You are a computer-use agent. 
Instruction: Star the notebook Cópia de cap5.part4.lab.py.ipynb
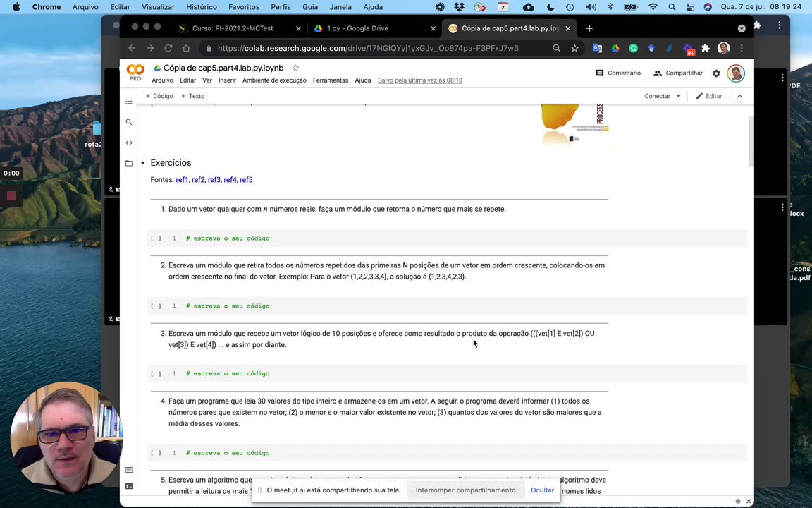point(296,68)
